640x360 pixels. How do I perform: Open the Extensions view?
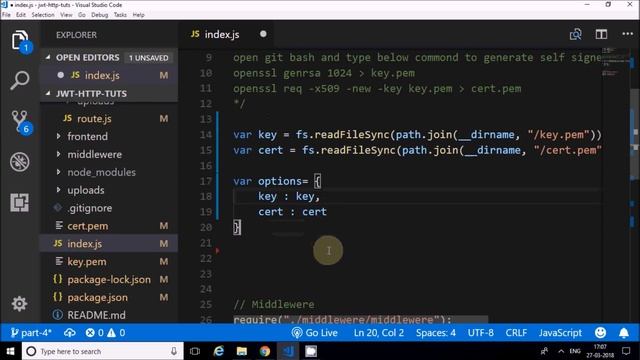coord(20,202)
